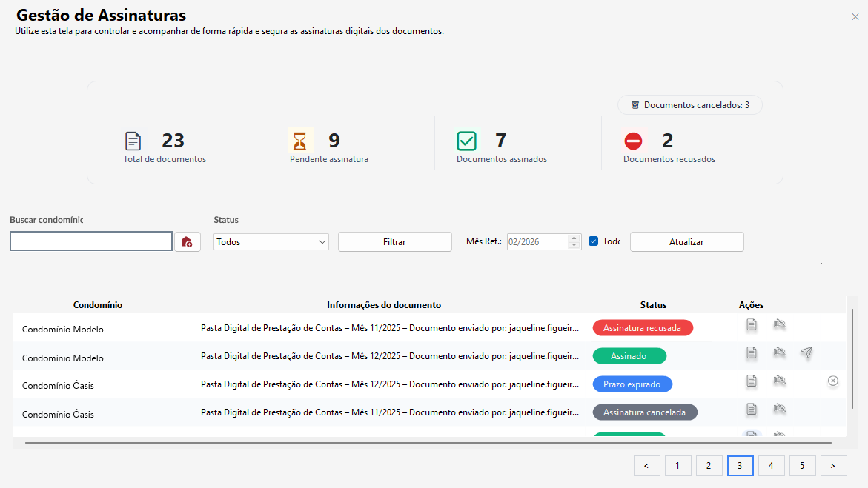The width and height of the screenshot is (868, 488).
Task: Click crossed-out icon in the Prazo expirado row
Action: [780, 381]
